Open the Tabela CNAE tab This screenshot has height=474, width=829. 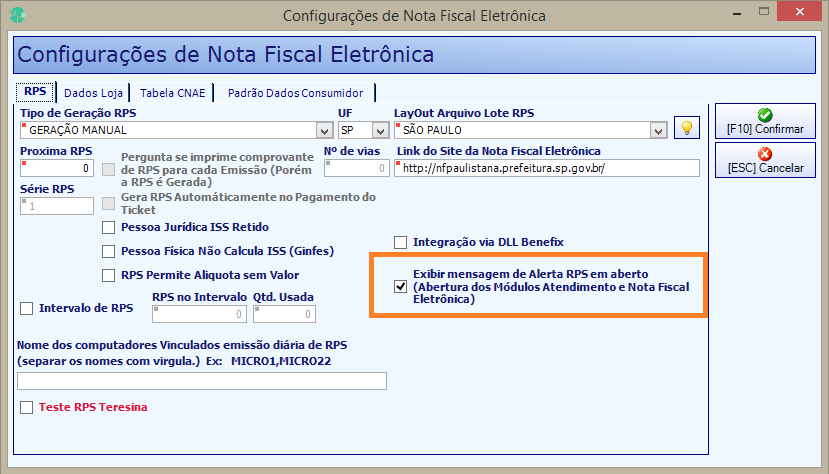pyautogui.click(x=172, y=93)
